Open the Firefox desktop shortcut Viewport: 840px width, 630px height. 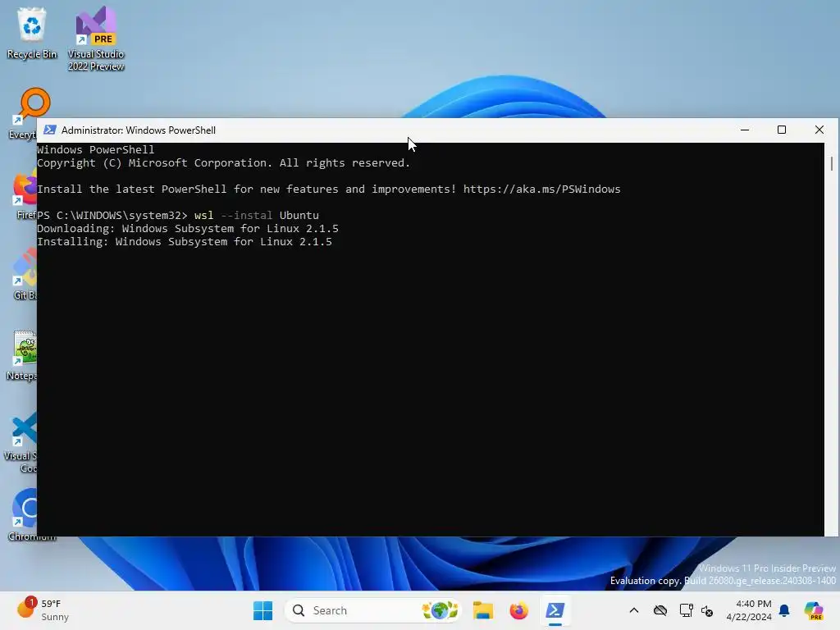tap(25, 195)
